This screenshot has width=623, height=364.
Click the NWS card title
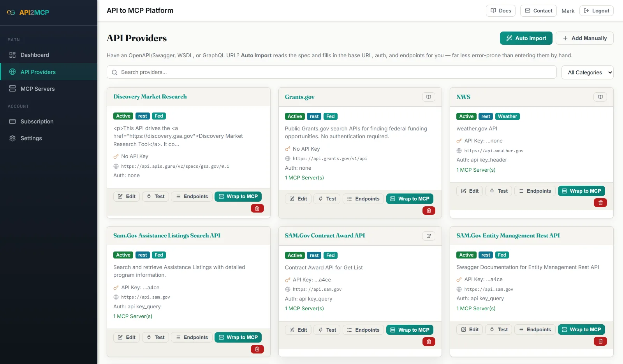(x=463, y=97)
